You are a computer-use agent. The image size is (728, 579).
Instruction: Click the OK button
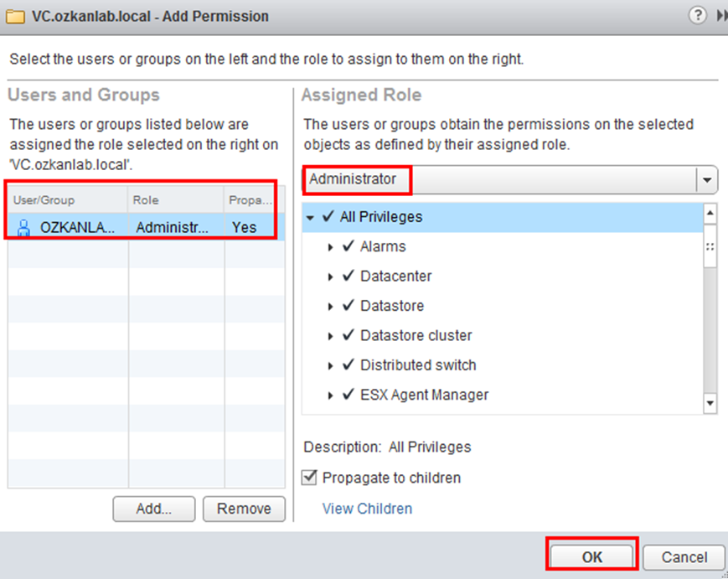pos(591,556)
